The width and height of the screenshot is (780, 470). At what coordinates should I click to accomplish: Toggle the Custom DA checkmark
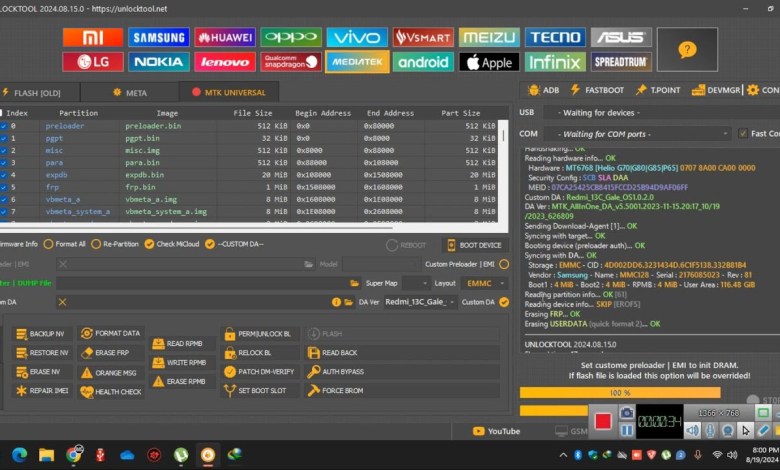[504, 302]
